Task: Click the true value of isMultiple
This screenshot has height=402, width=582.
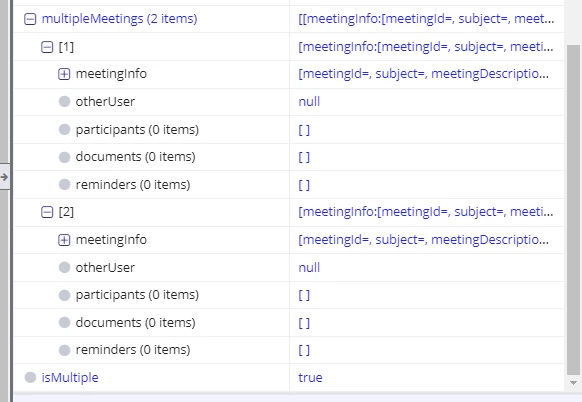Action: (310, 378)
